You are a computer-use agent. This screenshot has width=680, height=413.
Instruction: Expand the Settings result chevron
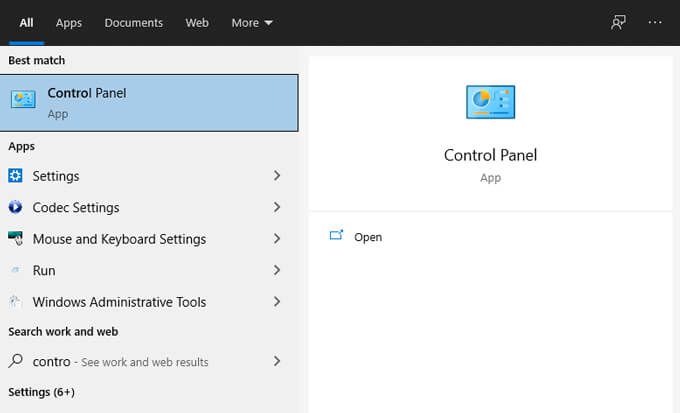(277, 176)
